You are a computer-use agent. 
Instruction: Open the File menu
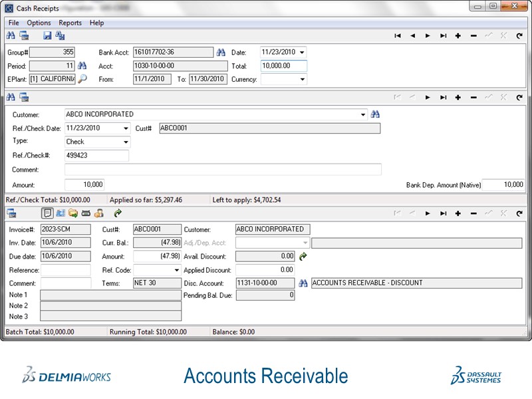(x=14, y=23)
